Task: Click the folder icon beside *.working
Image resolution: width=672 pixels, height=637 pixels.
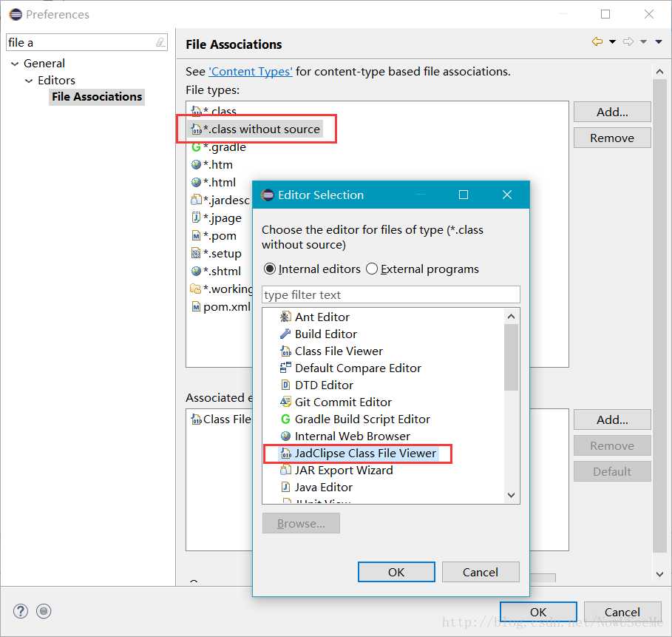Action: (x=195, y=289)
